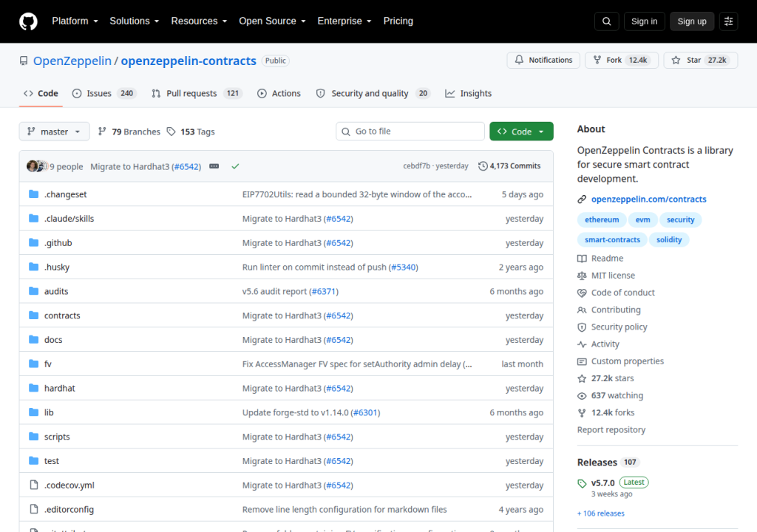Open appearance settings icon beside Sign up

coord(728,21)
